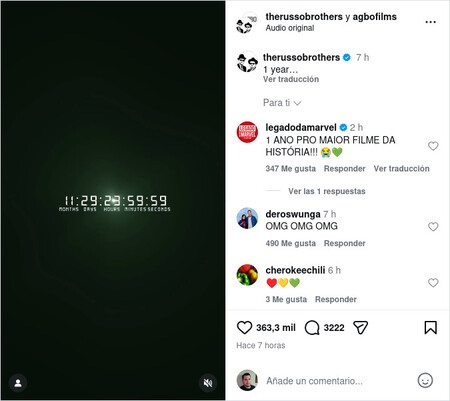
Task: Like the post with the heart icon
Action: (x=244, y=327)
